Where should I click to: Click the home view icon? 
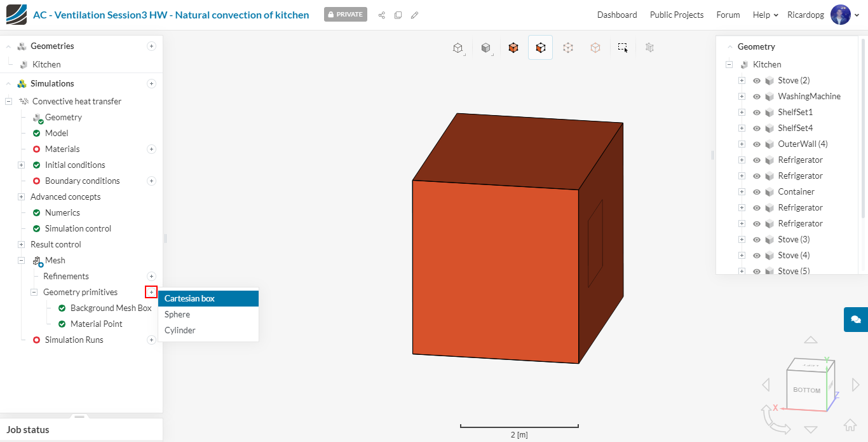click(x=850, y=425)
